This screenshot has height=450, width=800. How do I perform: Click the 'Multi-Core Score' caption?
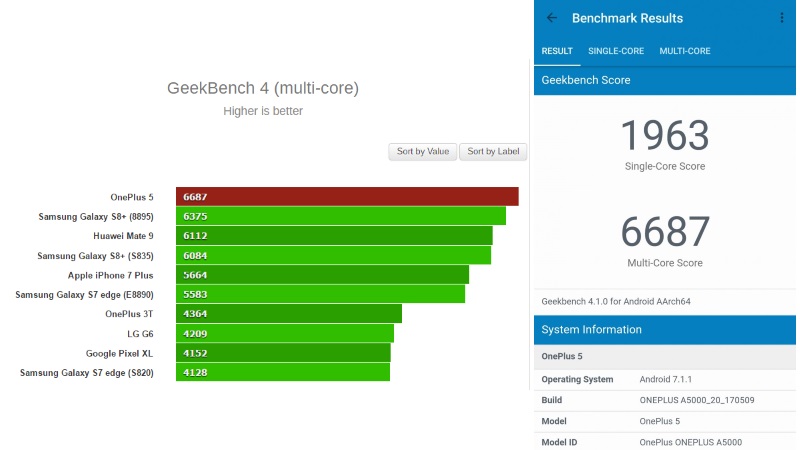coord(665,263)
